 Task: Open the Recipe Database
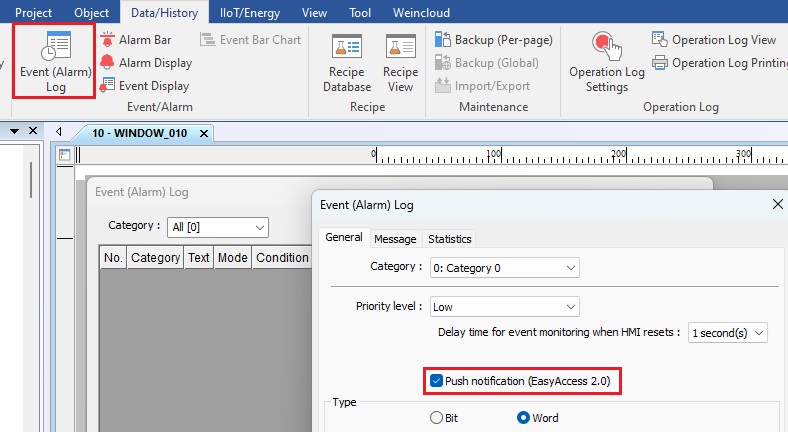[x=347, y=62]
